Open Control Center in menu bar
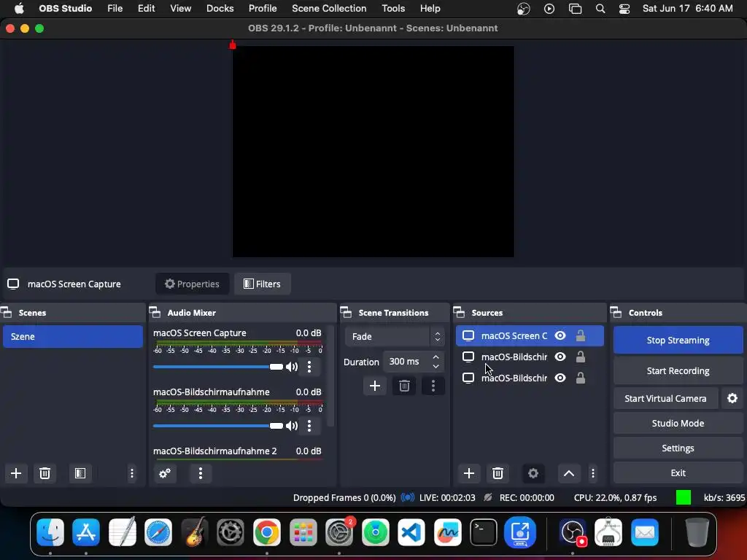Viewport: 747px width, 560px height. tap(624, 9)
